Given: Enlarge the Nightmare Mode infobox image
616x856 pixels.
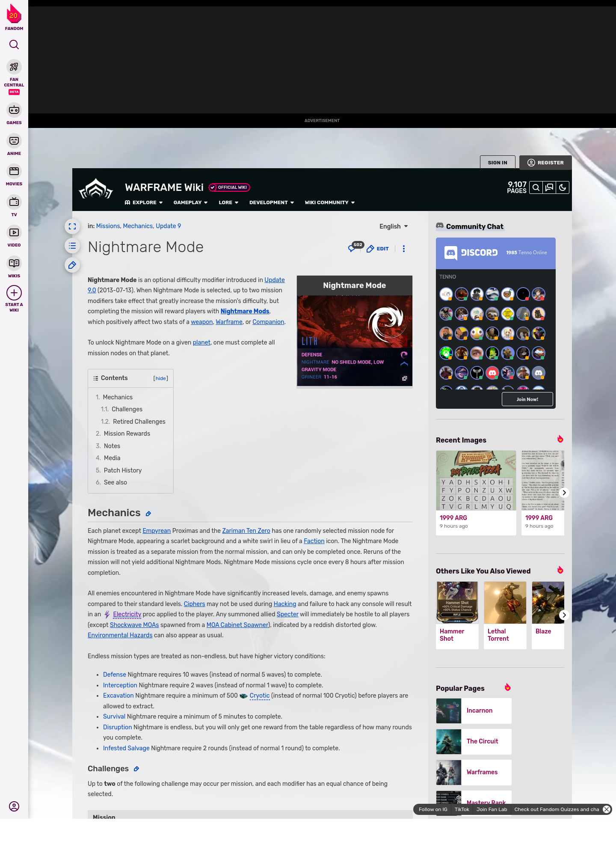Looking at the screenshot, I should pyautogui.click(x=404, y=378).
